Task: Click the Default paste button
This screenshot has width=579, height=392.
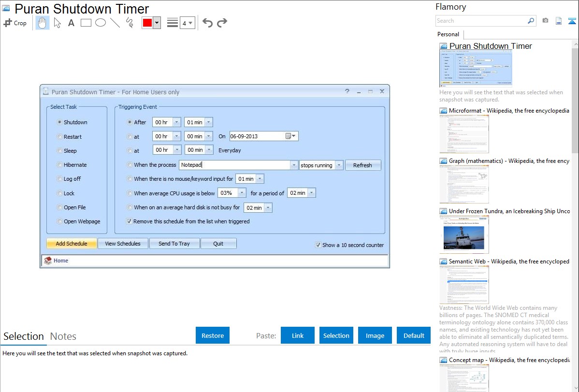Action: click(x=414, y=335)
